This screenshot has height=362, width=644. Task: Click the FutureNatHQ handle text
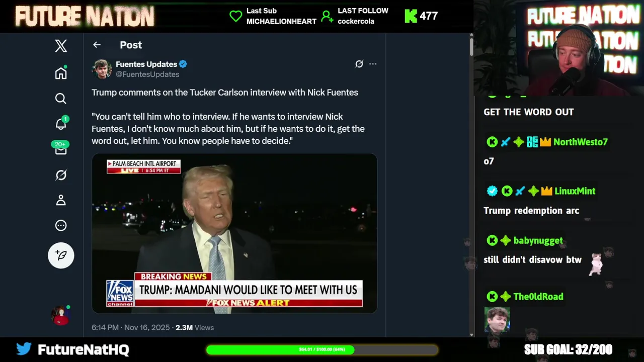[x=84, y=350]
